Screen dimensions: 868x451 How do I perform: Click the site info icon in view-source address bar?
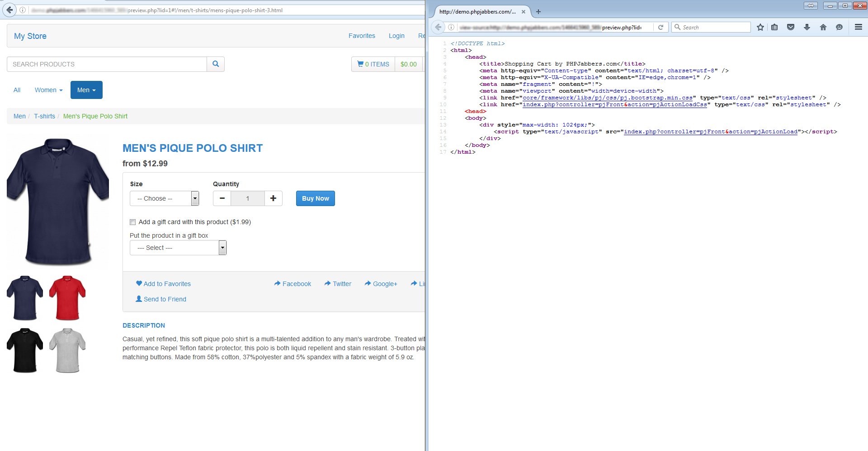pyautogui.click(x=451, y=27)
